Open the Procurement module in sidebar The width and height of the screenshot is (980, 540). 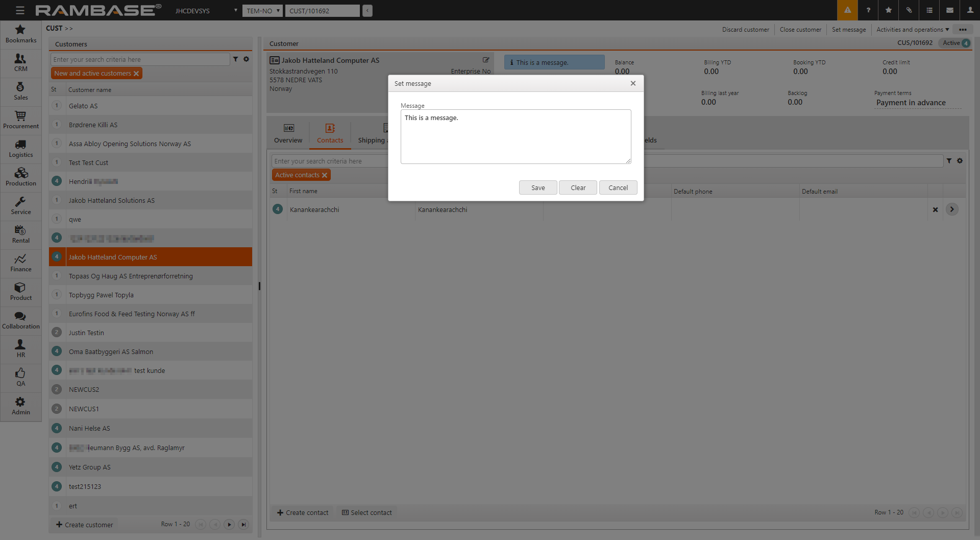[20, 120]
